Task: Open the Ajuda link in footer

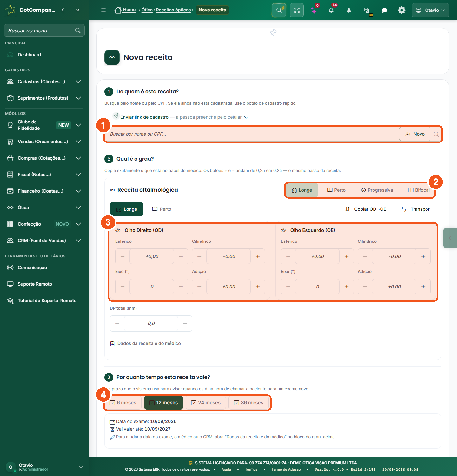Action: click(x=226, y=469)
